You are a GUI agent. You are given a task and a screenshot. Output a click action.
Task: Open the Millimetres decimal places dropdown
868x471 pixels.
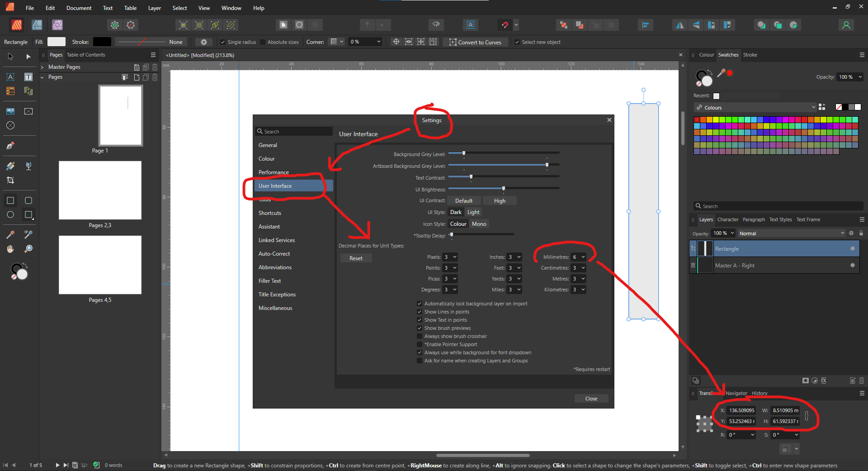point(579,257)
